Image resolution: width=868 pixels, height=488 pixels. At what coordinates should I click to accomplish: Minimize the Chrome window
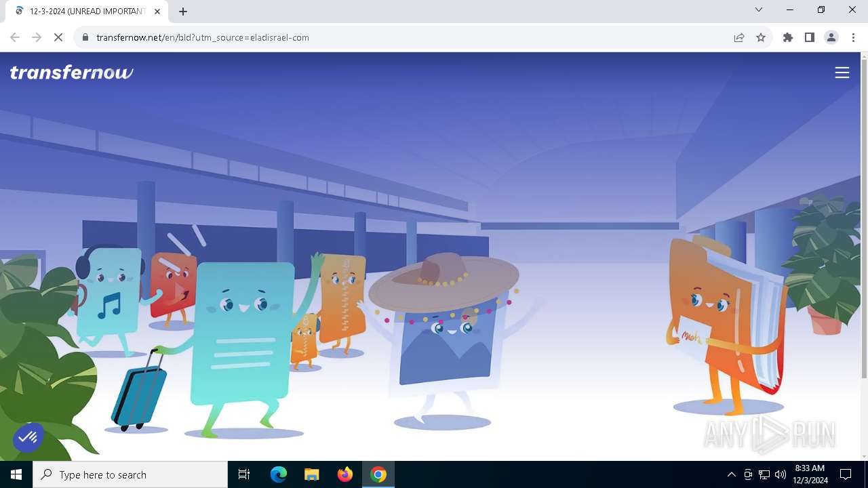tap(790, 10)
